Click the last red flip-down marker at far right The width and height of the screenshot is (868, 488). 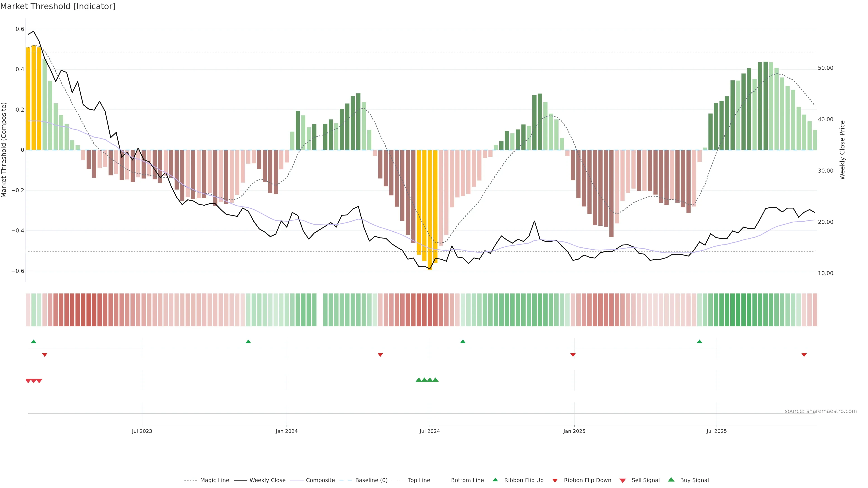point(804,355)
